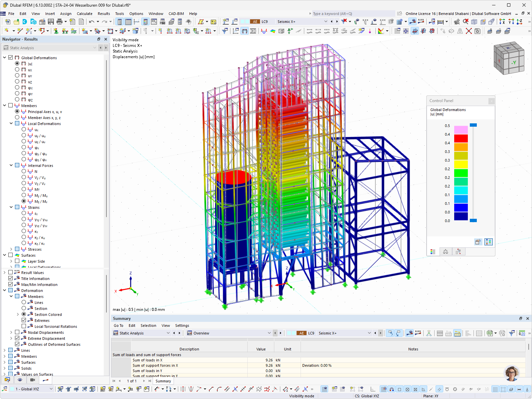Open the Assign menu

(x=66, y=14)
